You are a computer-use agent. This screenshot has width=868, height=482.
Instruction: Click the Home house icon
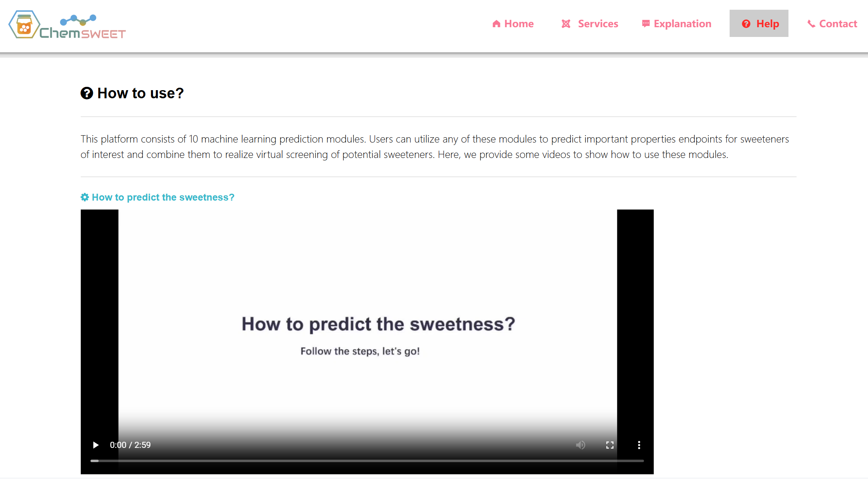(x=496, y=24)
